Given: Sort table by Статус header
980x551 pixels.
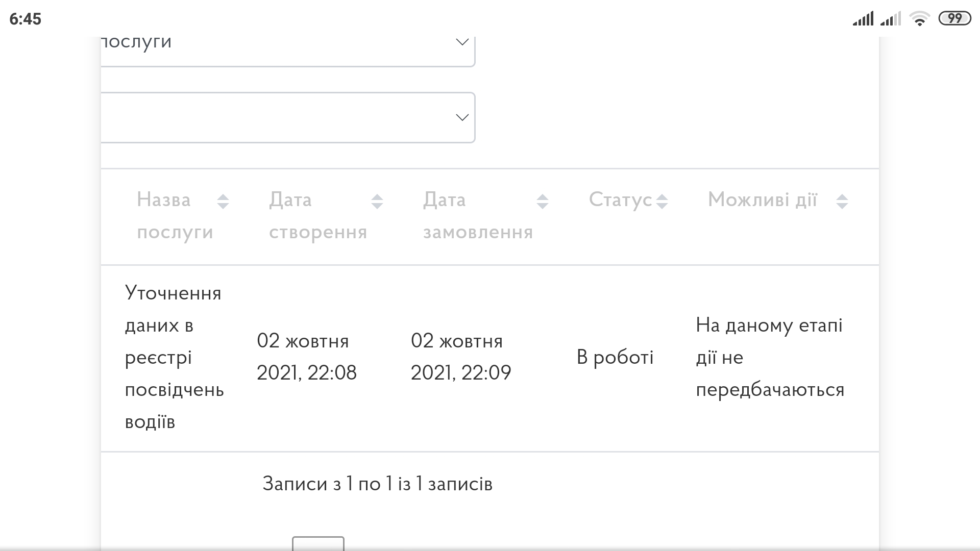Looking at the screenshot, I should [620, 199].
